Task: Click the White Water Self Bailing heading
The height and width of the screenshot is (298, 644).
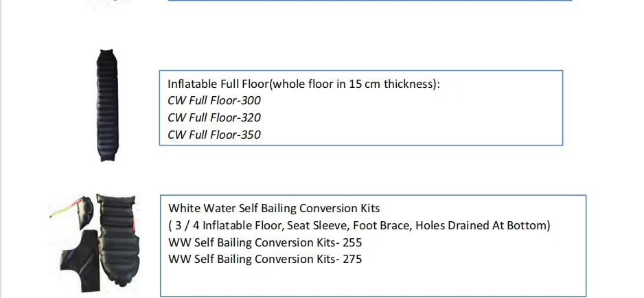Action: 274,208
